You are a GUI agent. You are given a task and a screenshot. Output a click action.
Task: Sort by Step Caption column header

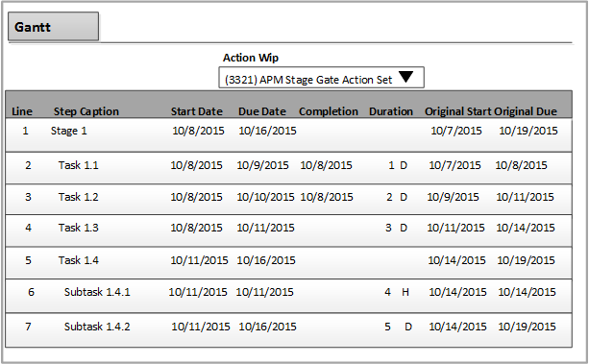point(86,111)
